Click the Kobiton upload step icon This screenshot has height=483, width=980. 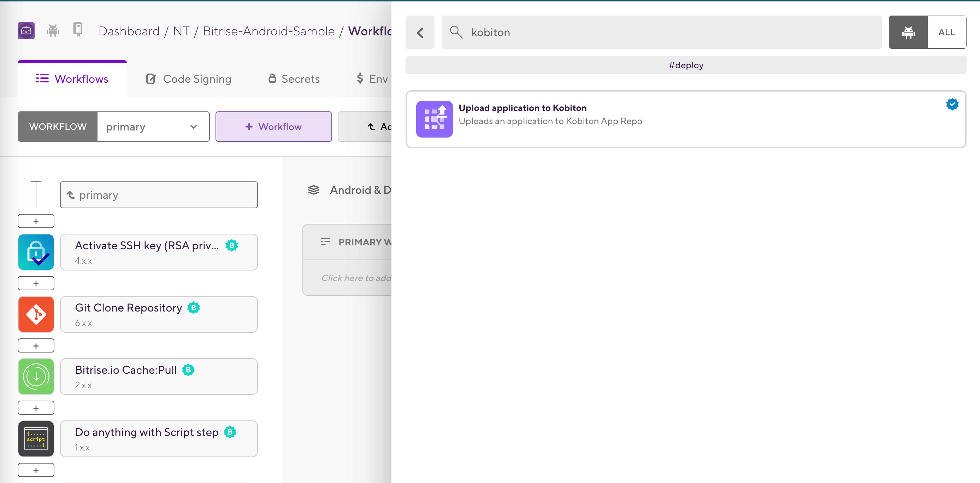[x=435, y=119]
